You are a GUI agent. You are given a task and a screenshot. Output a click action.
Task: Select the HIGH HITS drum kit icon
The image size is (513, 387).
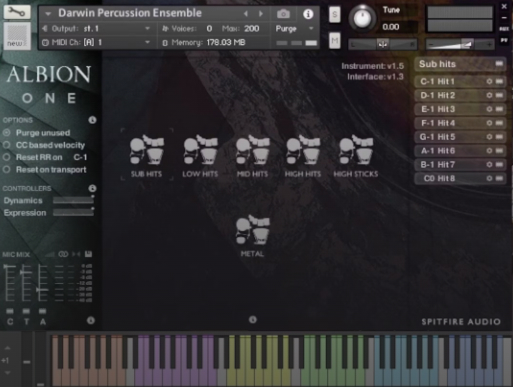point(303,150)
